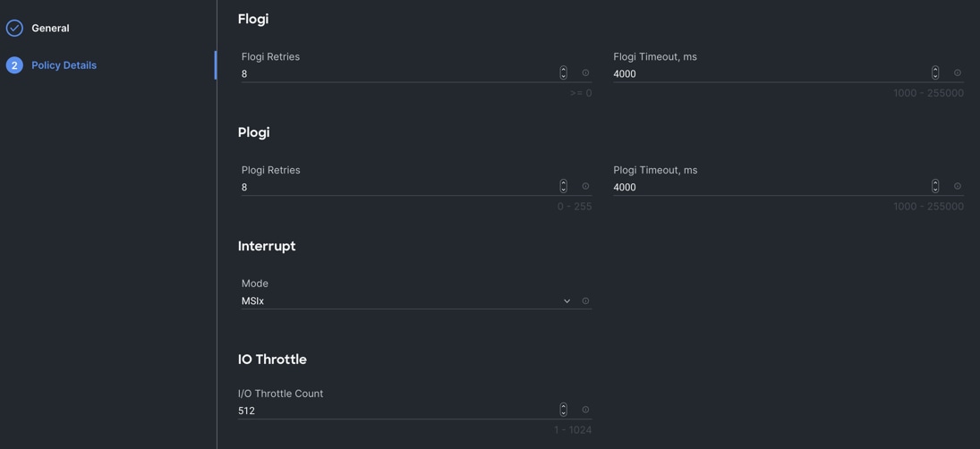Adjust Plogi Retries stepper control
The image size is (980, 449).
coord(563,187)
